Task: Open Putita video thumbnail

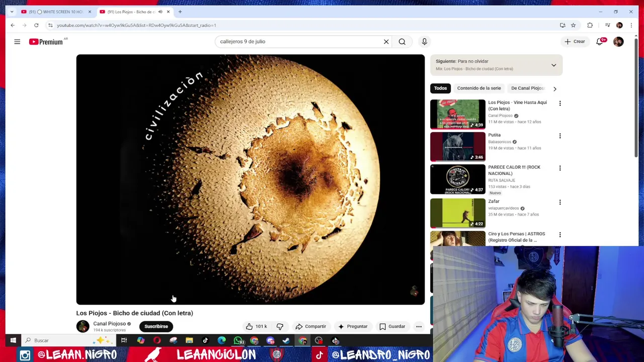Action: point(458,146)
